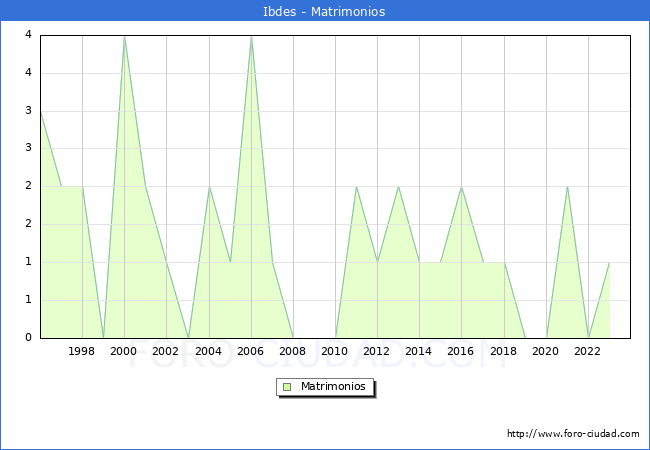Select the 2000 x-axis label
Image resolution: width=650 pixels, height=450 pixels.
point(124,351)
